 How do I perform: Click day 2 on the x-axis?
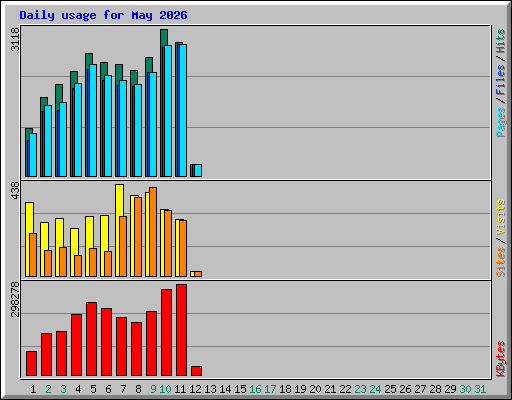tap(48, 389)
